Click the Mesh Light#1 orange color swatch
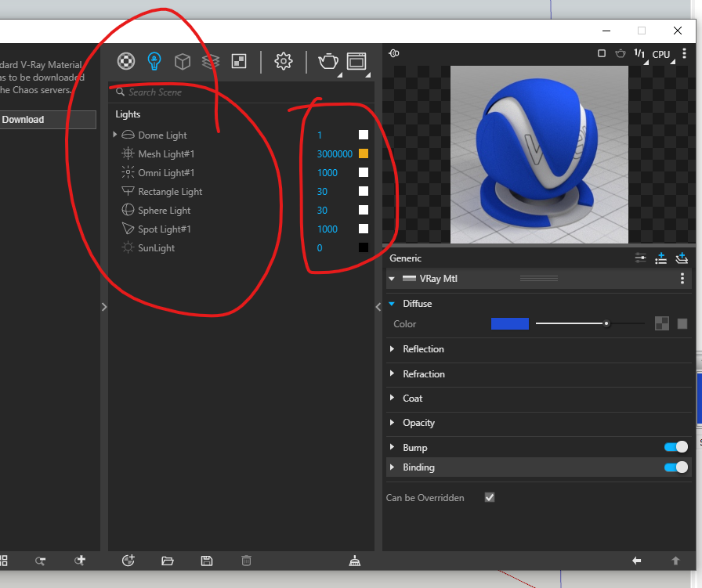 point(364,153)
